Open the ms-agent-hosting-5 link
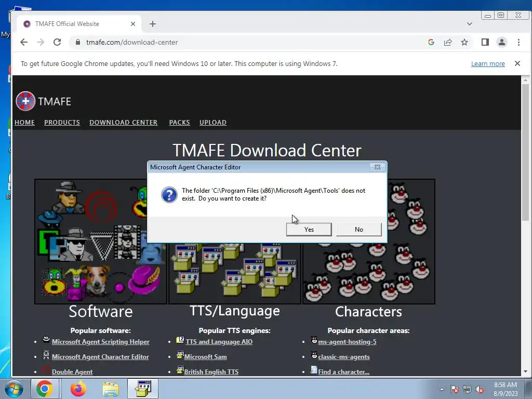Image resolution: width=532 pixels, height=399 pixels. (x=347, y=342)
